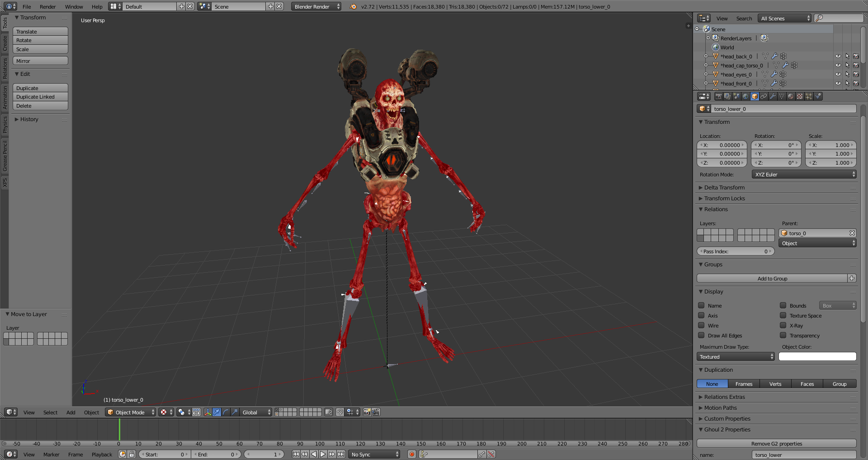Enable the Bounds checkbox

tap(783, 305)
